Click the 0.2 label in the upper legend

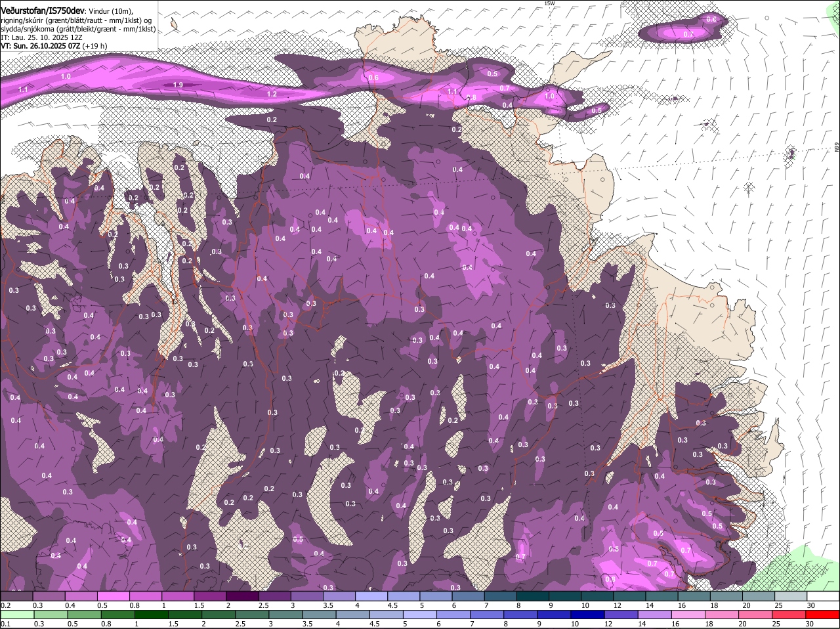tap(5, 605)
